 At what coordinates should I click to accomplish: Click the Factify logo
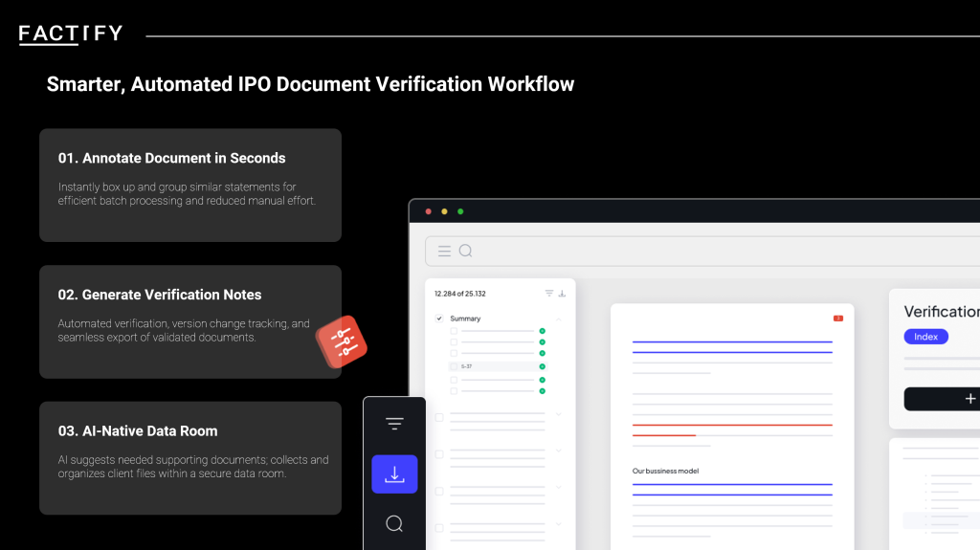pyautogui.click(x=71, y=34)
